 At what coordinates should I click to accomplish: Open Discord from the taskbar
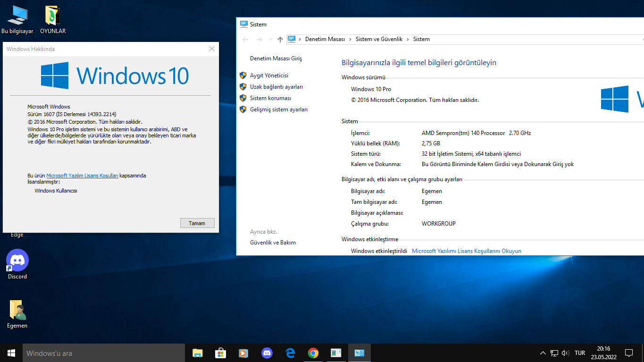(x=267, y=353)
